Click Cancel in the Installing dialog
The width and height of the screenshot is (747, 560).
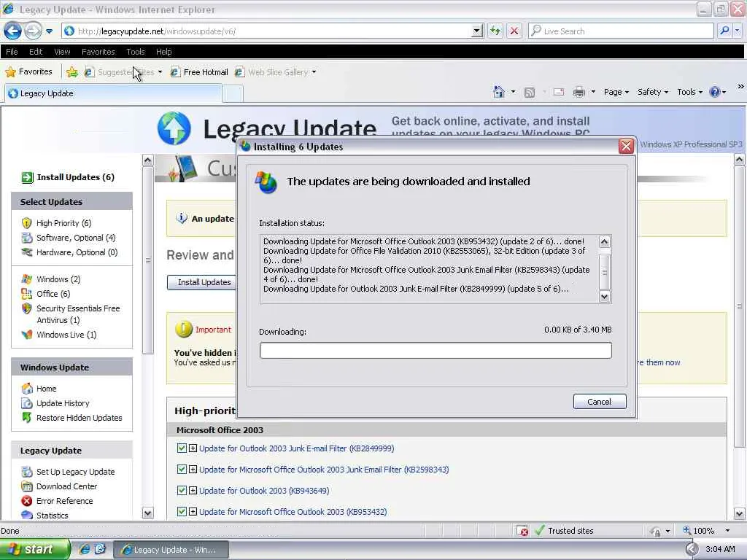tap(600, 402)
